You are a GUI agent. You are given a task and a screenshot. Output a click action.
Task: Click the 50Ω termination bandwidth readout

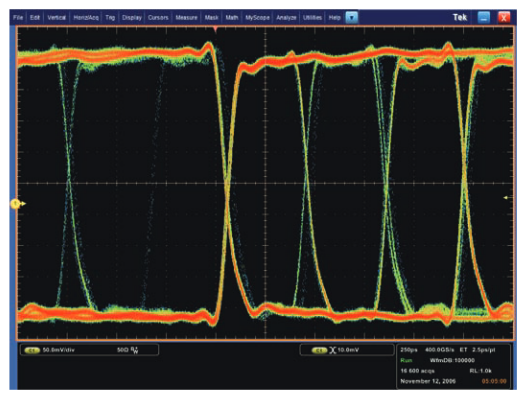pyautogui.click(x=128, y=350)
